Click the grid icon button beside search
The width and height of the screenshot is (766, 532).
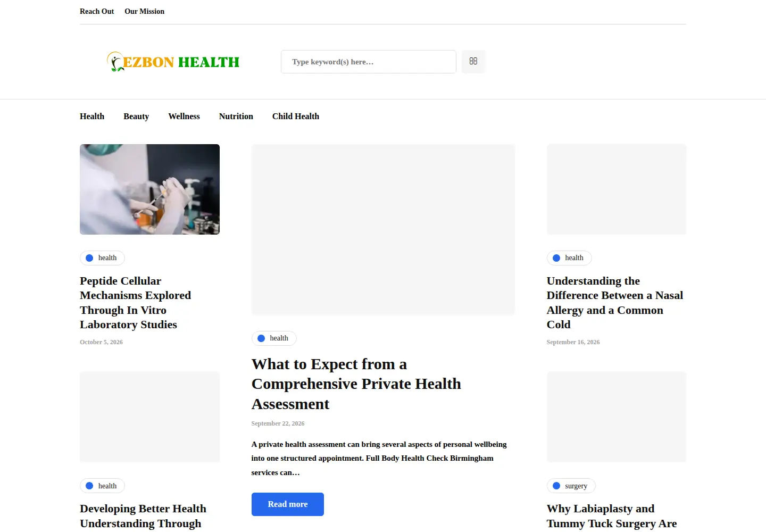point(473,62)
